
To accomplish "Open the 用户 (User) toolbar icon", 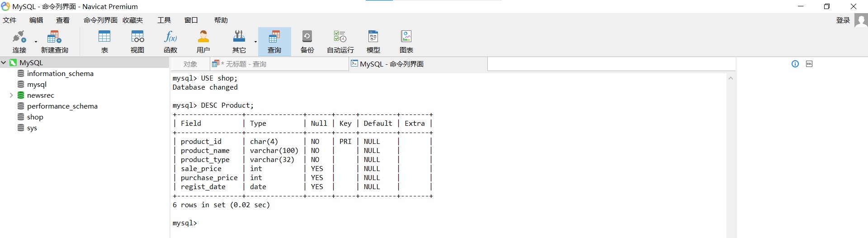I will tap(203, 42).
